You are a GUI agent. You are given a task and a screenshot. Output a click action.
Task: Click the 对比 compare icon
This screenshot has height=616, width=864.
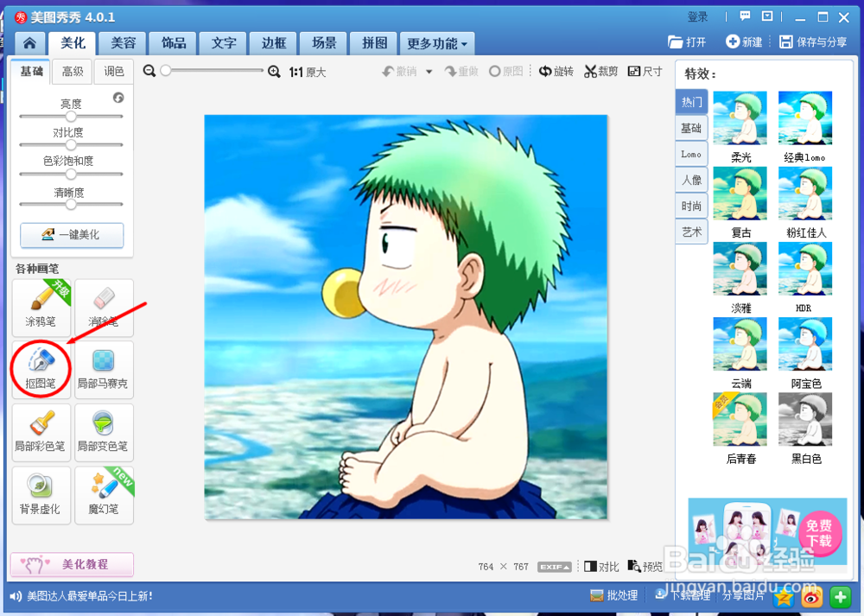590,567
